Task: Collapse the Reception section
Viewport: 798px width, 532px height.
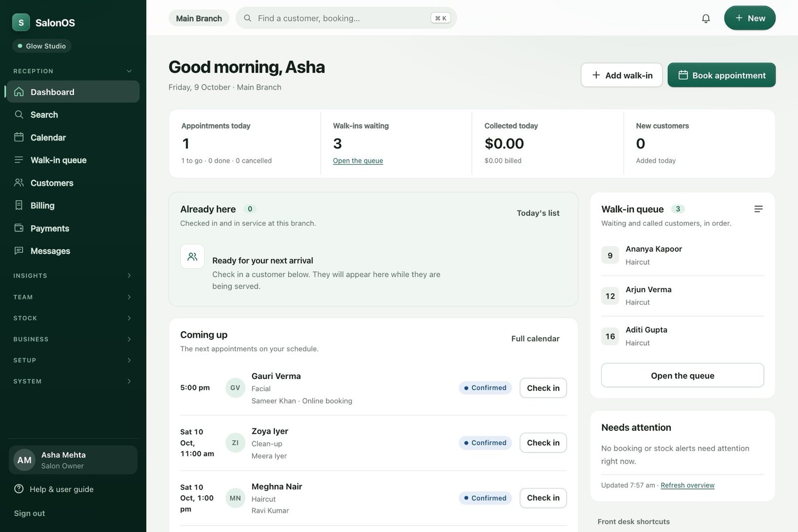Action: point(73,71)
